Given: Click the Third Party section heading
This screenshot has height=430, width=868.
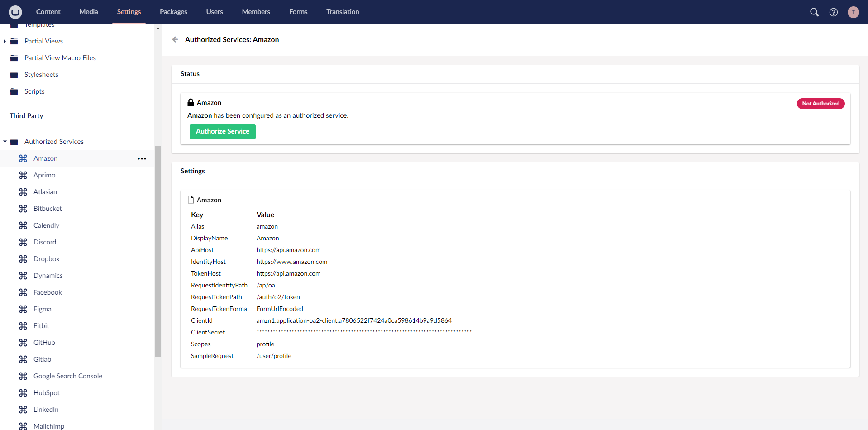Looking at the screenshot, I should click(x=26, y=116).
